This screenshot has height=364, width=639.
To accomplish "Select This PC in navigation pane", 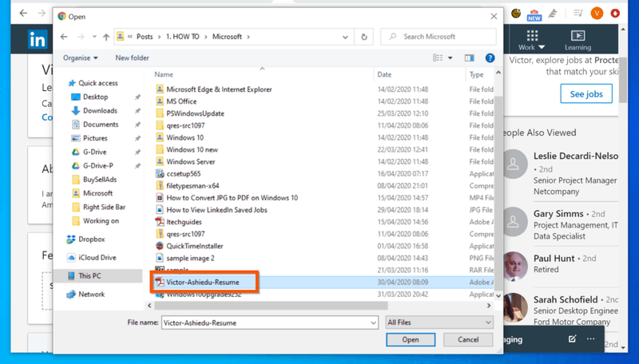I will click(x=89, y=276).
